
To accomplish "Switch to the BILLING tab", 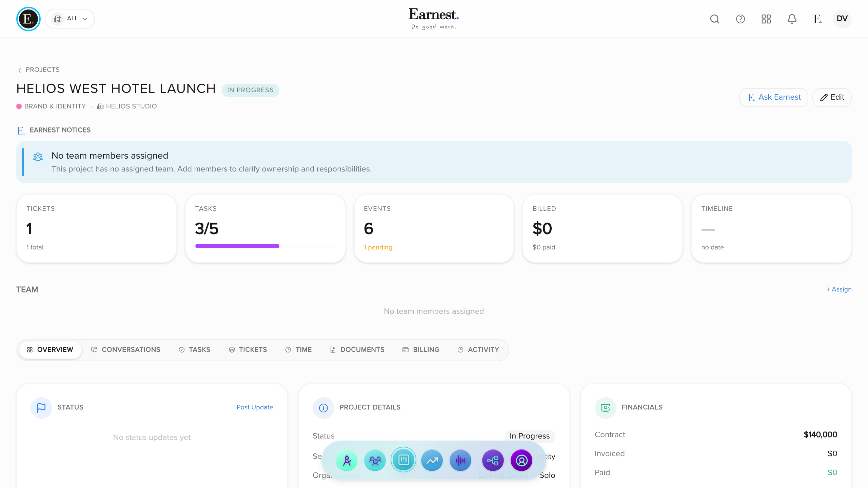I will click(x=421, y=350).
